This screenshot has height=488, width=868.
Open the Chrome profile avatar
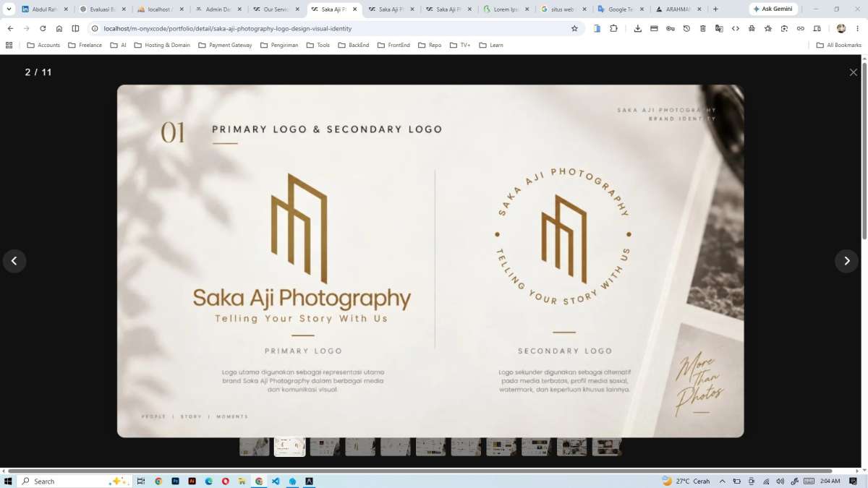point(841,28)
